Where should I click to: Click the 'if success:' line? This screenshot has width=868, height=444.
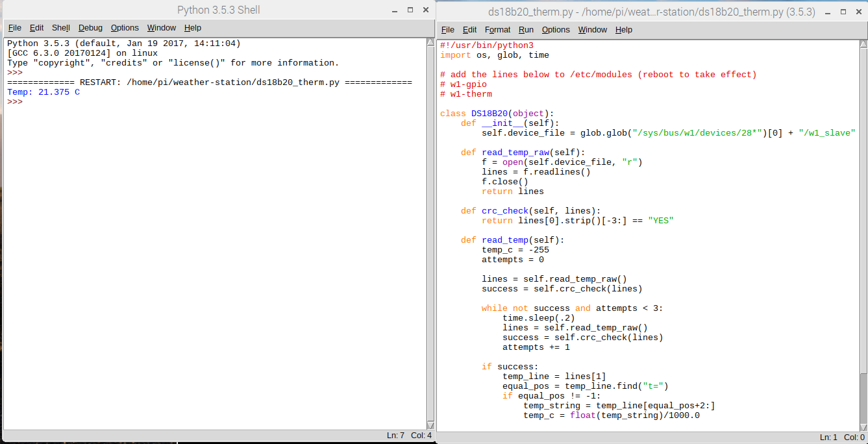pos(510,367)
